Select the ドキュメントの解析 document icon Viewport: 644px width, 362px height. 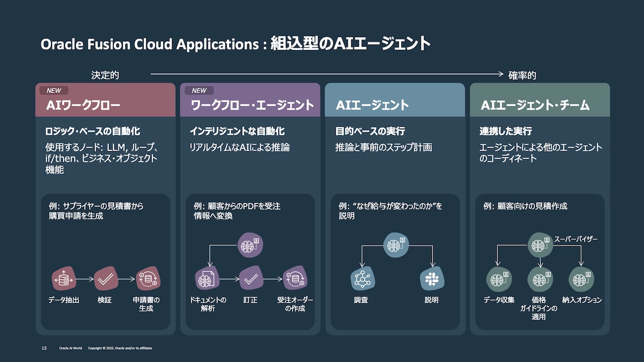pos(207,280)
